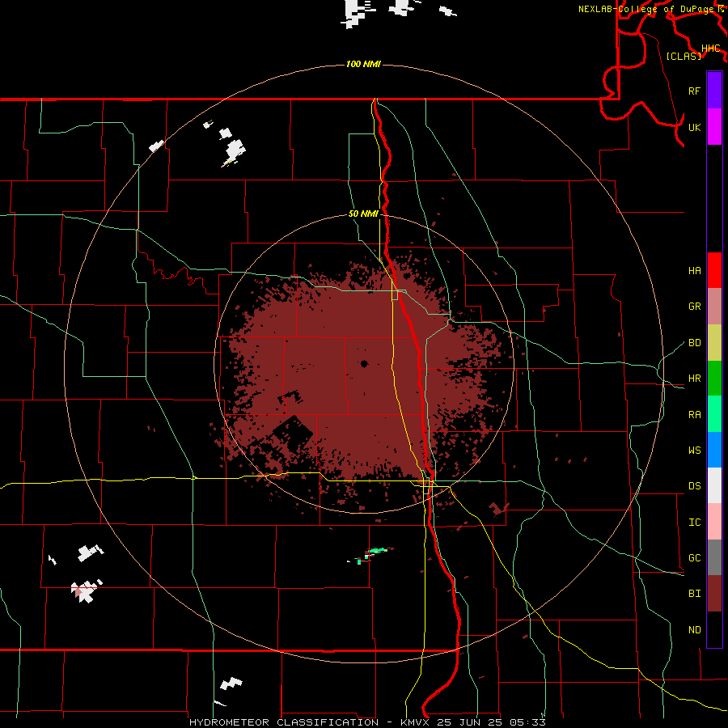Click the RF legend label

[x=694, y=91]
